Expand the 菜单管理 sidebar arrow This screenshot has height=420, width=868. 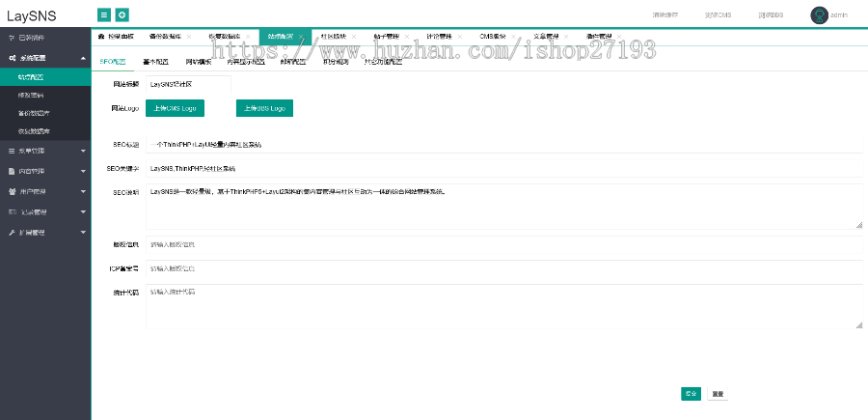pos(83,151)
